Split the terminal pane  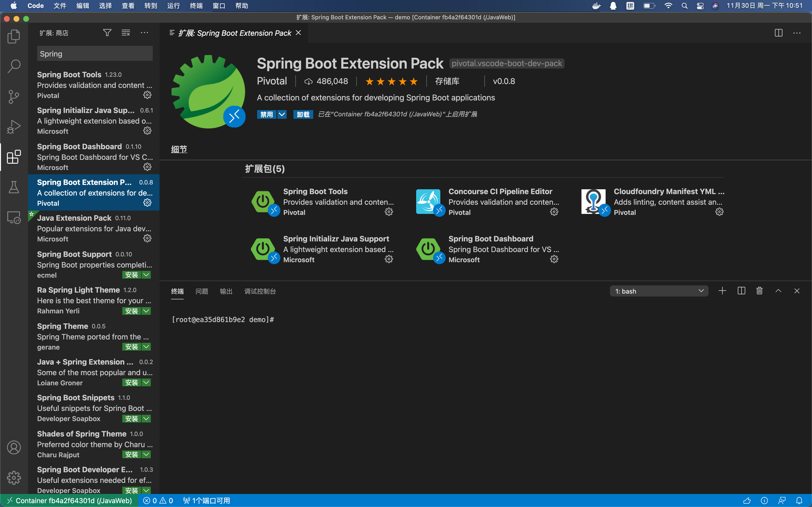pyautogui.click(x=741, y=291)
